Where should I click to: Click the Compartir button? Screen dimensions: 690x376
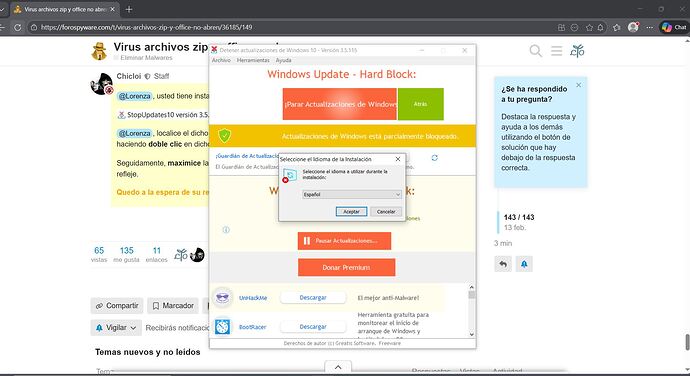(117, 306)
